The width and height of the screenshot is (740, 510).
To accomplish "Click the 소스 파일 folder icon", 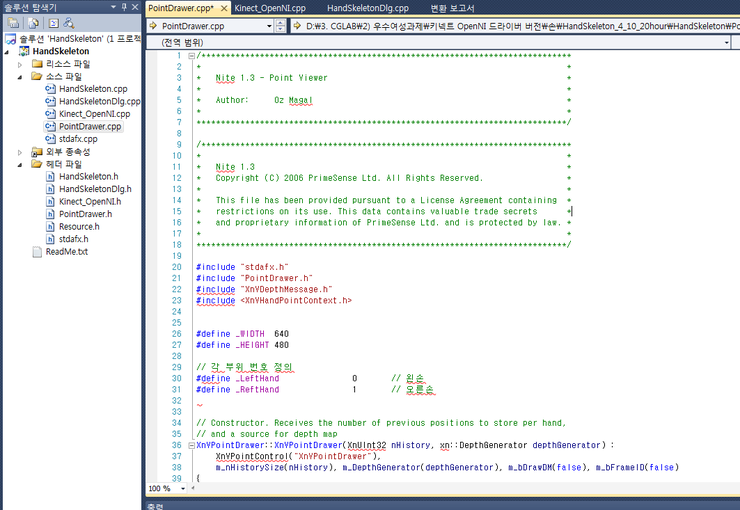I will tap(37, 76).
